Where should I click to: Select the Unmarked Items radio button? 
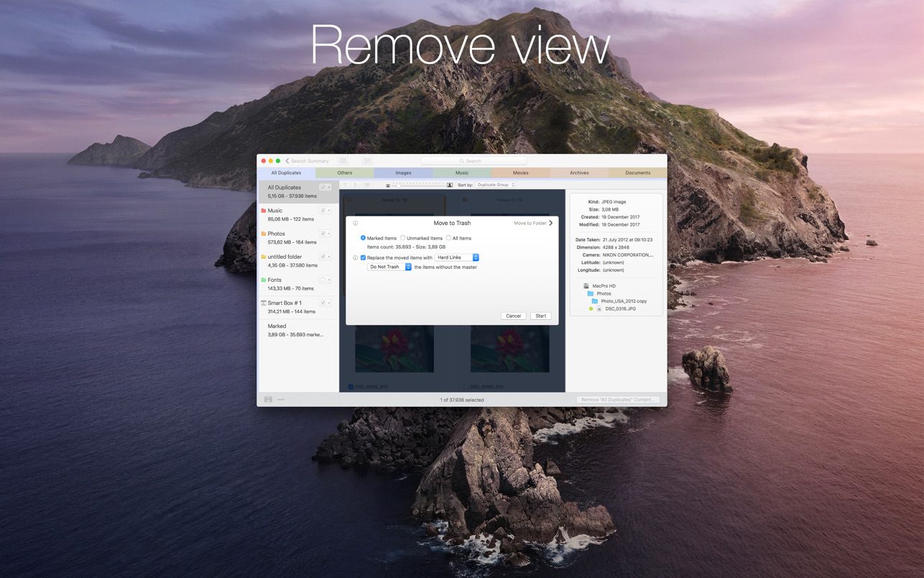point(403,238)
